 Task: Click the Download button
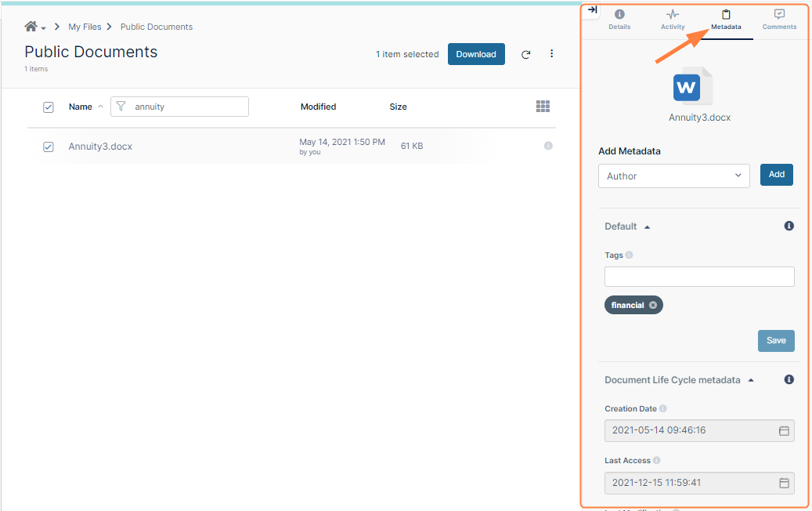tap(476, 54)
